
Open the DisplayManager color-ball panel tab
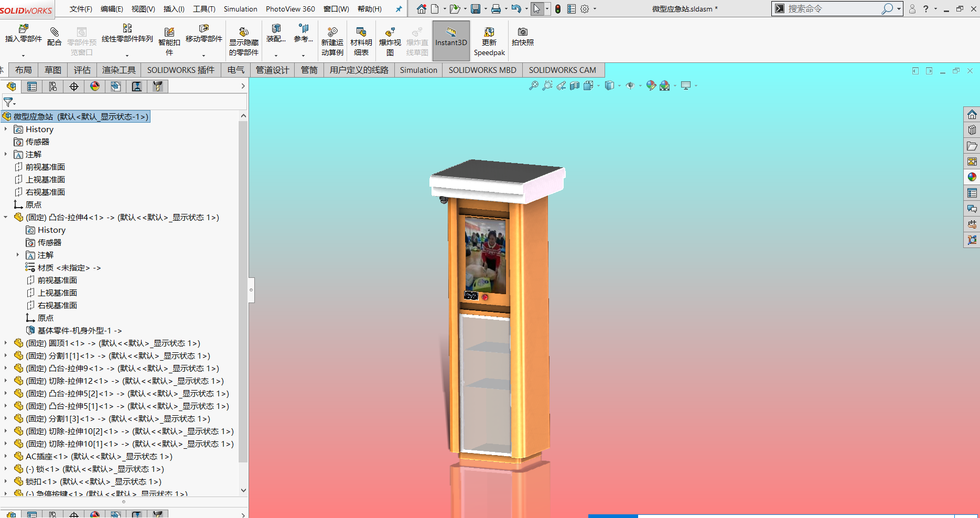95,87
